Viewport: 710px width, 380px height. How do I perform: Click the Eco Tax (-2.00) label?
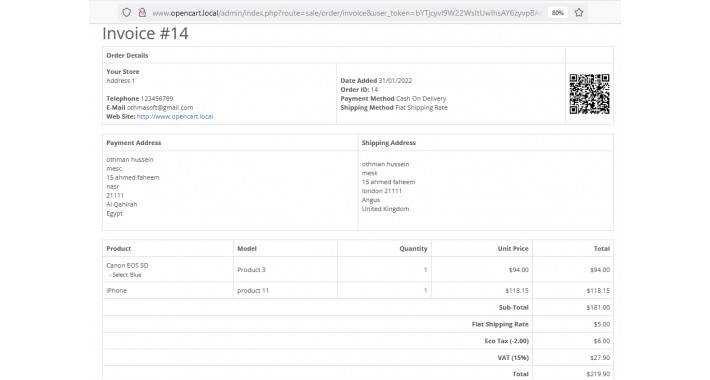[x=506, y=341]
